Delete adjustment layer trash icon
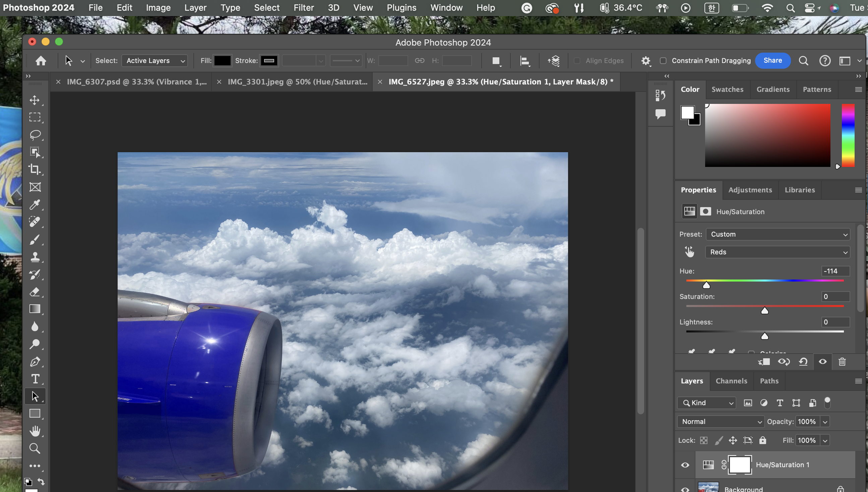 coord(842,362)
